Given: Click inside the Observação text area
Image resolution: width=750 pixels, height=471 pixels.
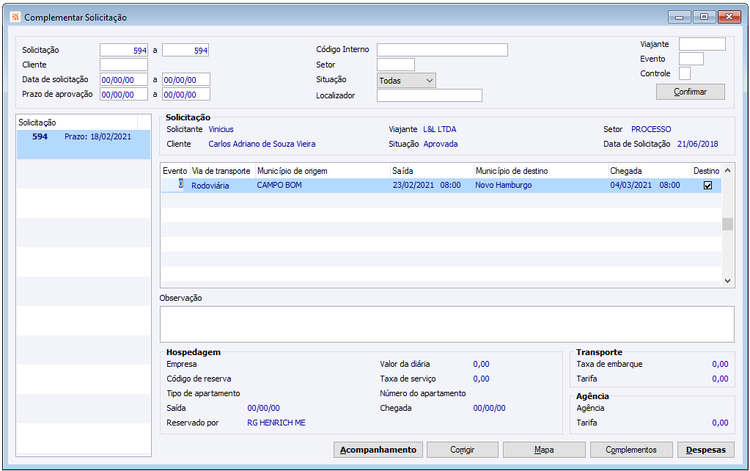Looking at the screenshot, I should coord(447,324).
